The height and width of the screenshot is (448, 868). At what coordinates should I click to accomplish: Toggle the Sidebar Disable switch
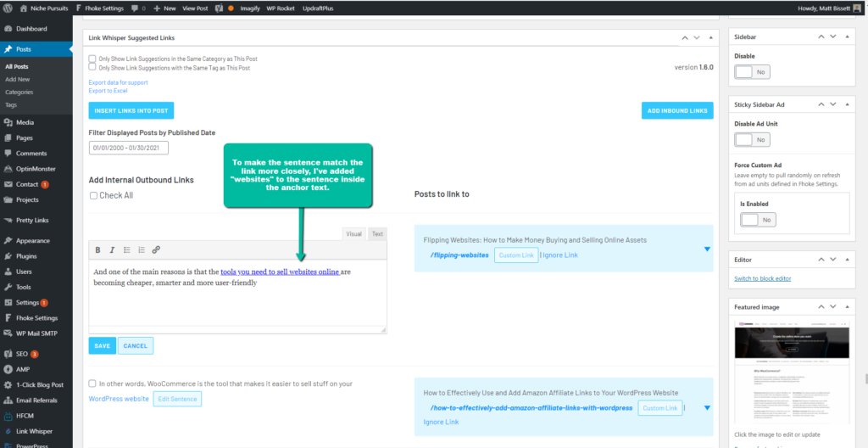(x=752, y=72)
